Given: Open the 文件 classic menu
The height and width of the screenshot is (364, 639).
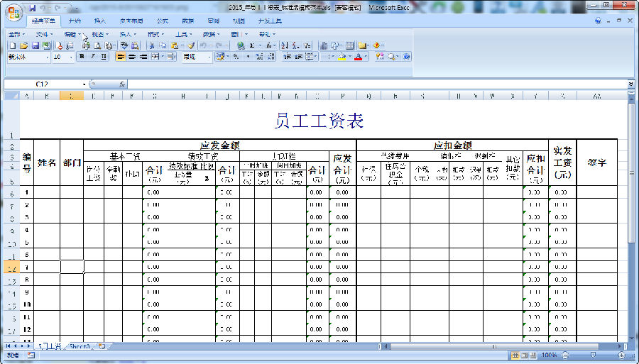Looking at the screenshot, I should (x=45, y=34).
